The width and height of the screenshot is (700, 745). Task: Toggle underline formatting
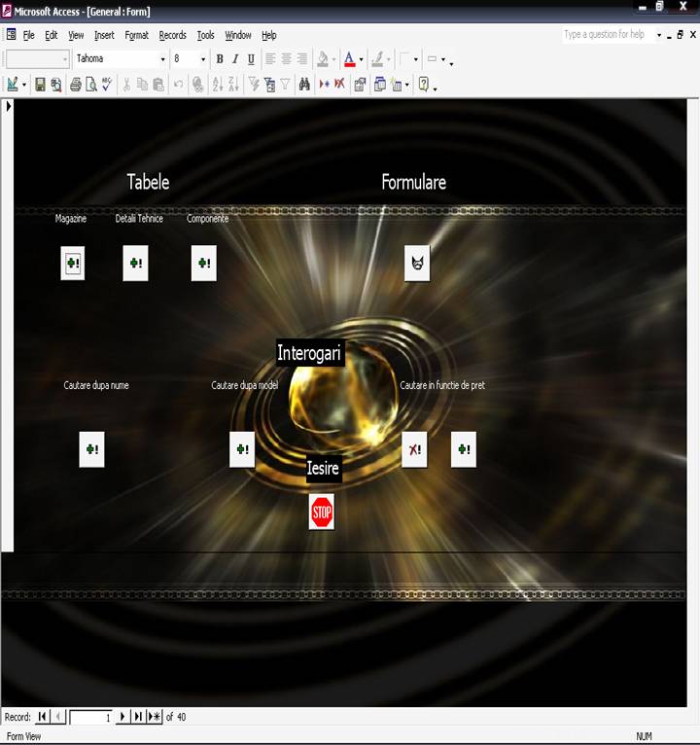(x=251, y=59)
